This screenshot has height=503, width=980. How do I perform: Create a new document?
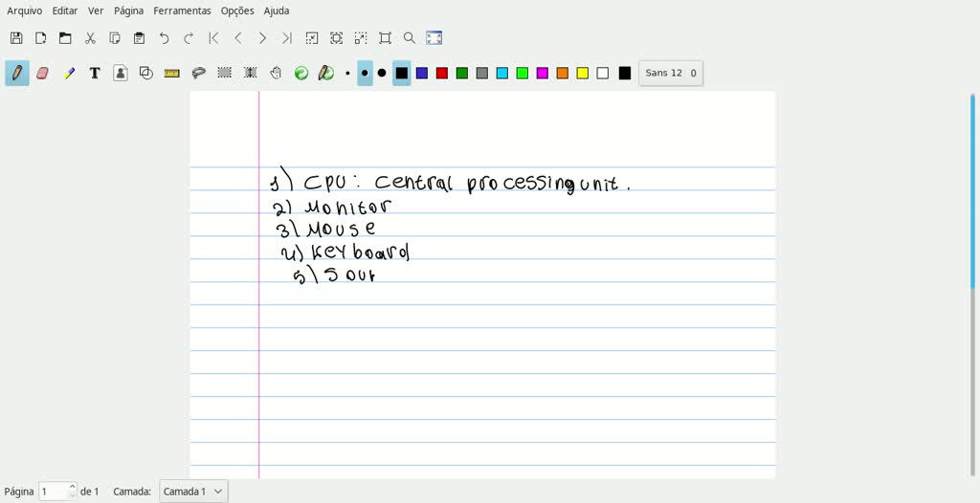click(x=40, y=38)
